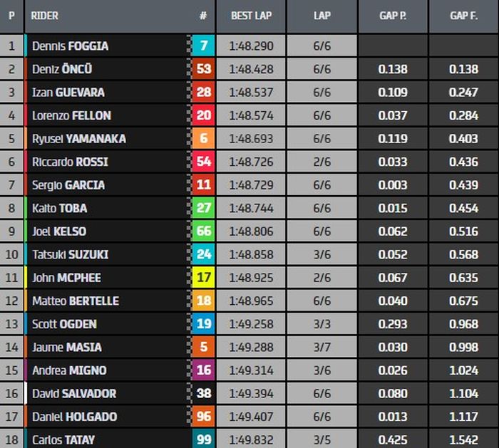This screenshot has height=448, width=499.
Task: Select the Jaume Masia rider name
Action: (x=67, y=347)
